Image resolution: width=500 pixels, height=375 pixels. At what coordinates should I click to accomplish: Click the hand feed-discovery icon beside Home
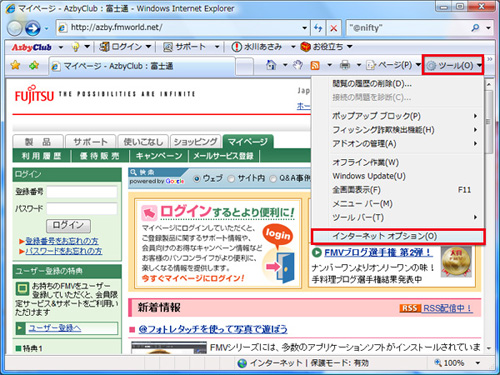(x=298, y=65)
